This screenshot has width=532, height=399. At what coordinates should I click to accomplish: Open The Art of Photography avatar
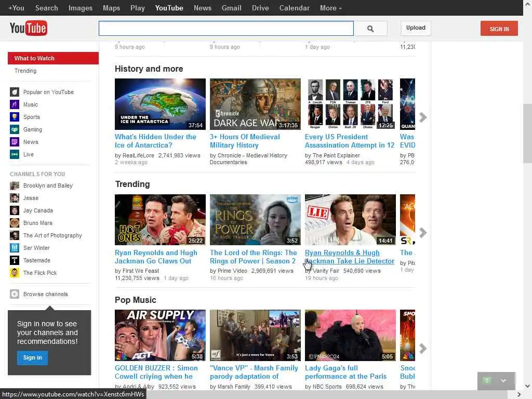[x=14, y=235]
